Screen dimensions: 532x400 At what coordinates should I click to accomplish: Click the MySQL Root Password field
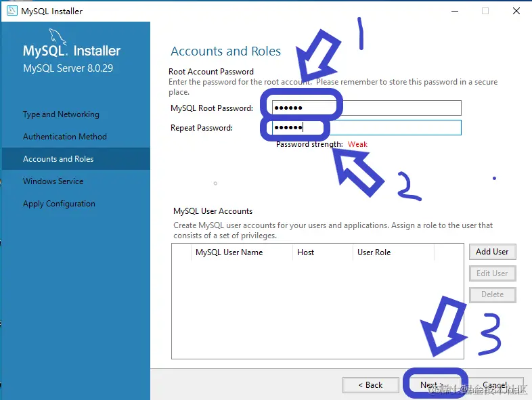[x=366, y=108]
